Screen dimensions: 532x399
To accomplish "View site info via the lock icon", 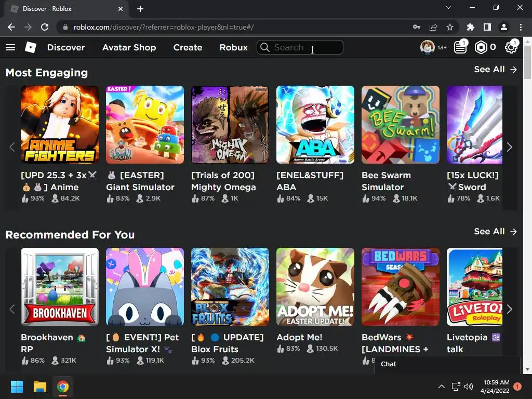I will point(65,27).
